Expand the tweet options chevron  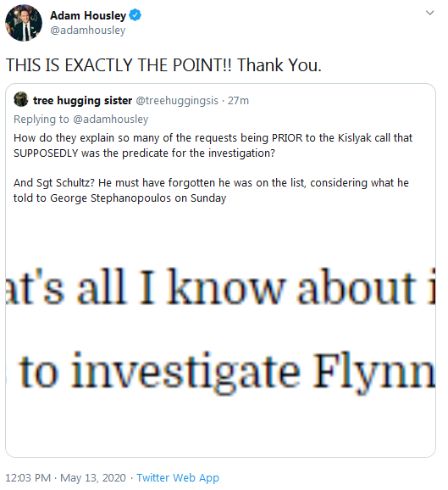430,13
